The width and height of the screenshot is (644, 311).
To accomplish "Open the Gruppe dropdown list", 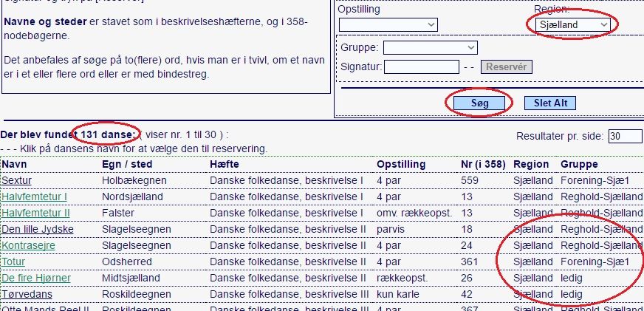I will click(430, 48).
